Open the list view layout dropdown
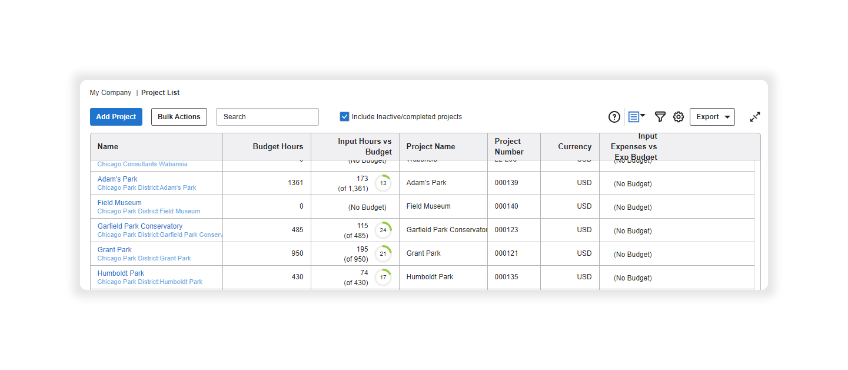 click(x=637, y=116)
